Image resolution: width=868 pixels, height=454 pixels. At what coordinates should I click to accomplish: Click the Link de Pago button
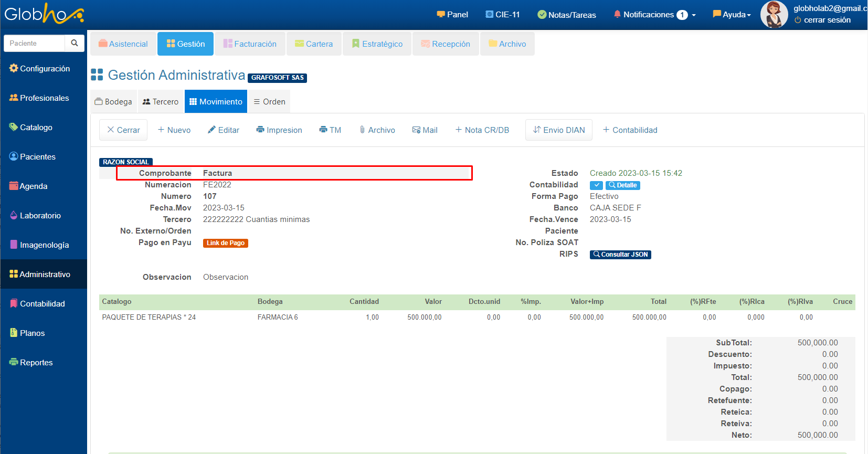click(225, 243)
